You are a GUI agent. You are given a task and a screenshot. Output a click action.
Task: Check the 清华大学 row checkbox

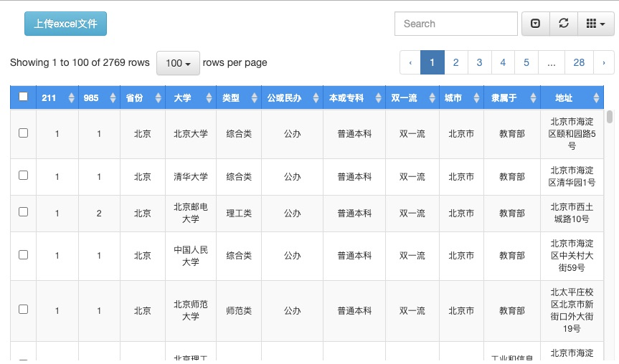[x=23, y=175]
